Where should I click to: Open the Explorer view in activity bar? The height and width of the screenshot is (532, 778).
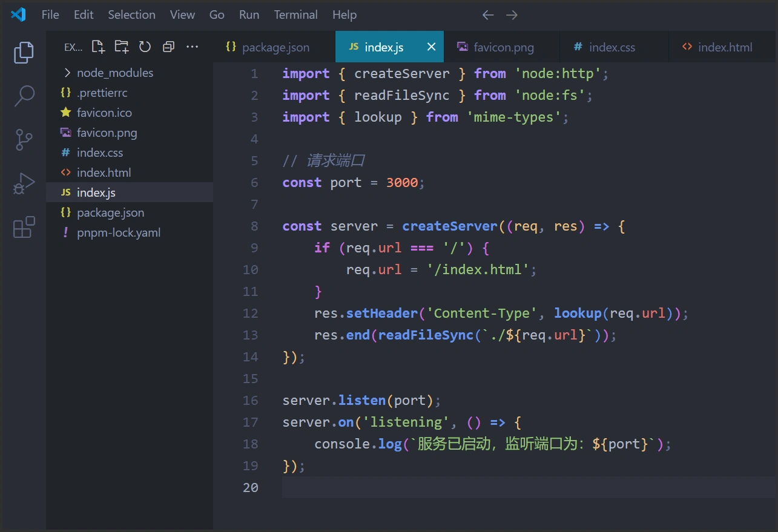click(24, 53)
